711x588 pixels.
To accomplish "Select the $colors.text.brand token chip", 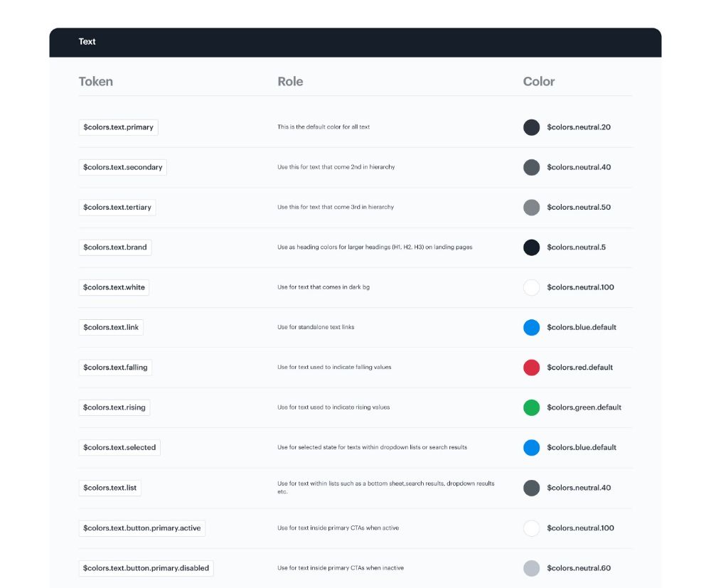I will point(114,247).
